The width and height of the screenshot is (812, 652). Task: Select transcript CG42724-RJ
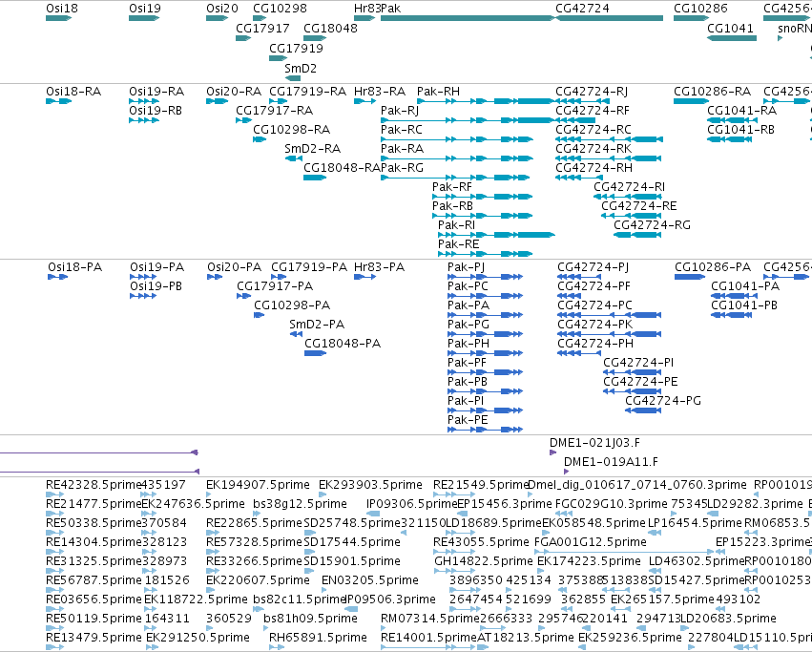[x=592, y=92]
